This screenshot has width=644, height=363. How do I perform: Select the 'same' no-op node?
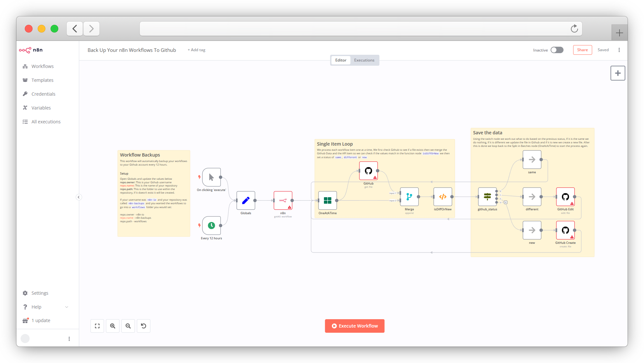[x=532, y=159]
